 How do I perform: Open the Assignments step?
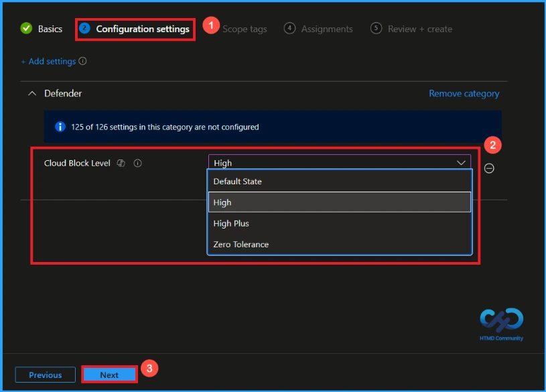coord(326,29)
